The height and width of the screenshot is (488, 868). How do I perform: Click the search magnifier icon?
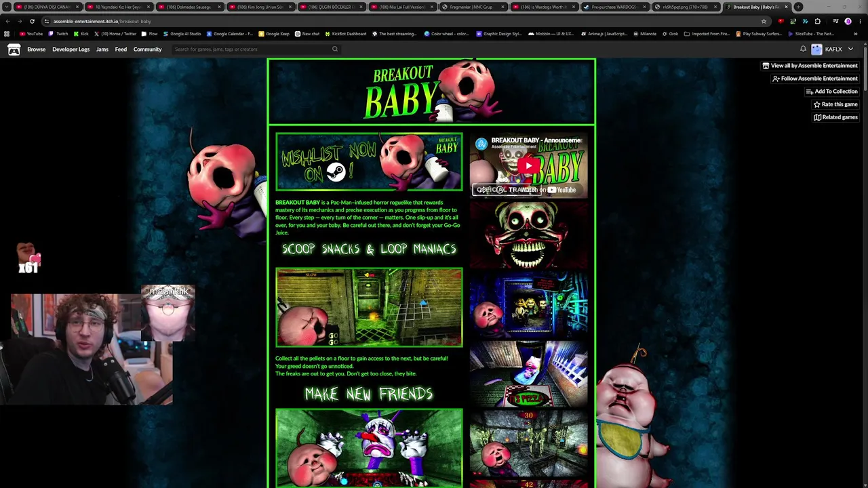[x=335, y=49]
